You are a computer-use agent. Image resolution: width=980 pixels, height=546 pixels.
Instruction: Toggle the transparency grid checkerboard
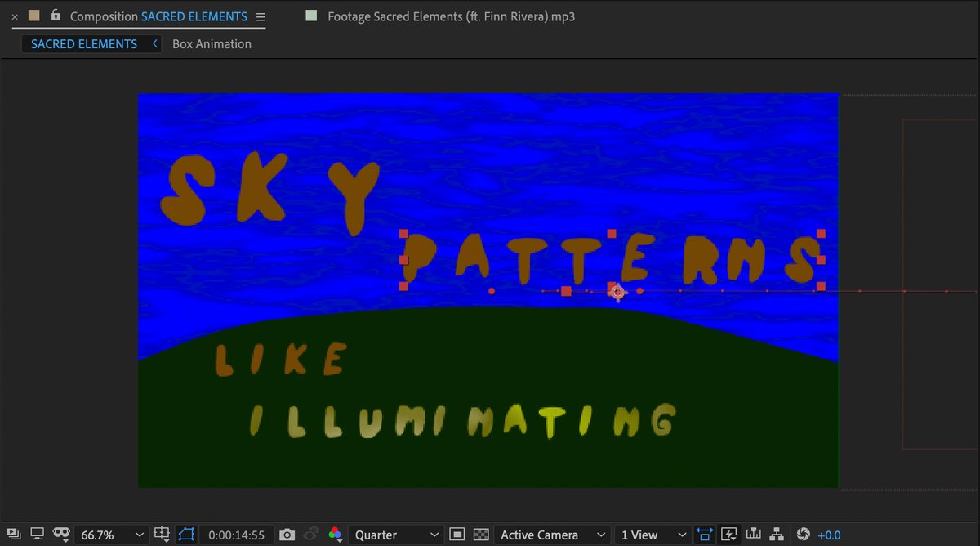481,535
